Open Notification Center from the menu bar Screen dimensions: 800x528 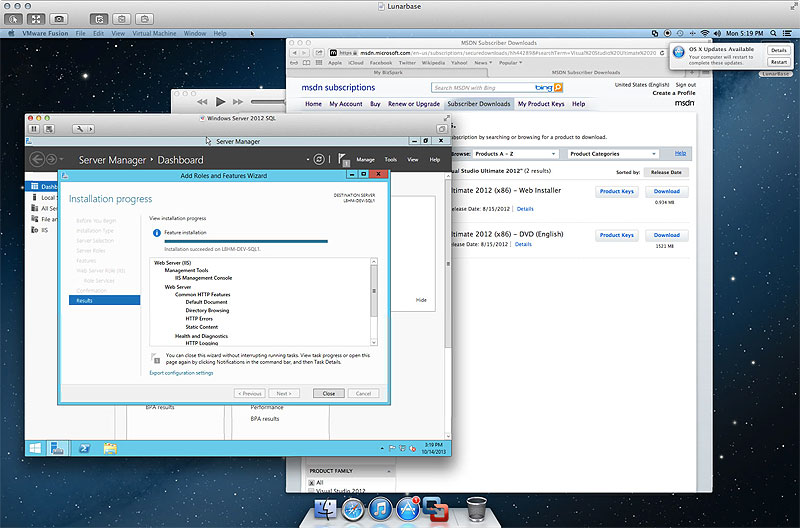787,33
